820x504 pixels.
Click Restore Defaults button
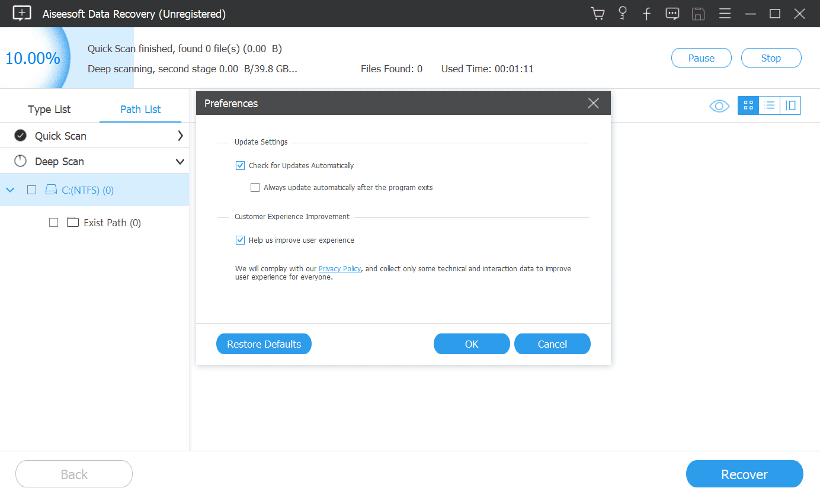tap(264, 344)
